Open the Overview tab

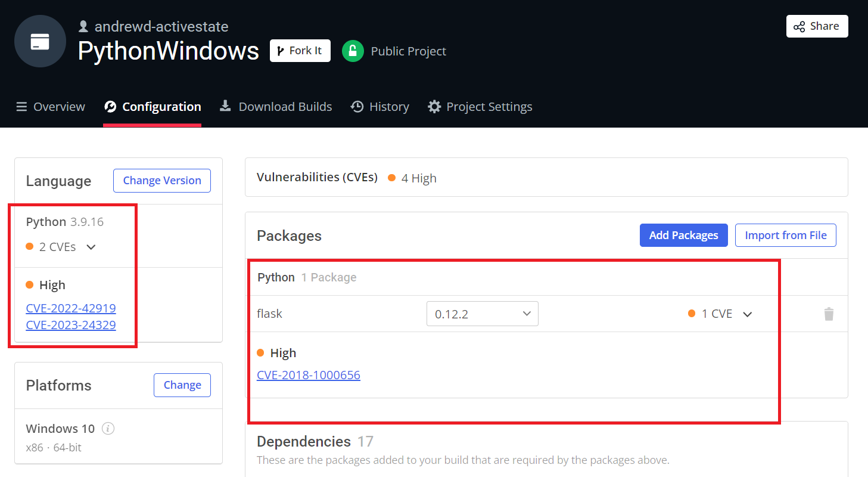[x=51, y=107]
